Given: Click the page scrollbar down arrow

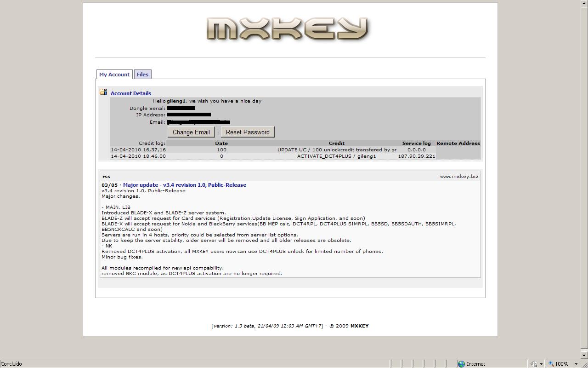Looking at the screenshot, I should click(x=584, y=355).
